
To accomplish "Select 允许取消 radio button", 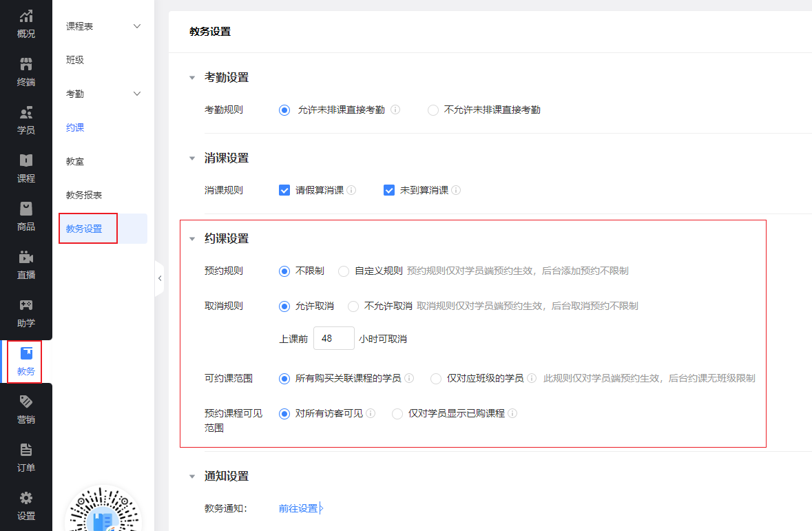I will [x=284, y=306].
